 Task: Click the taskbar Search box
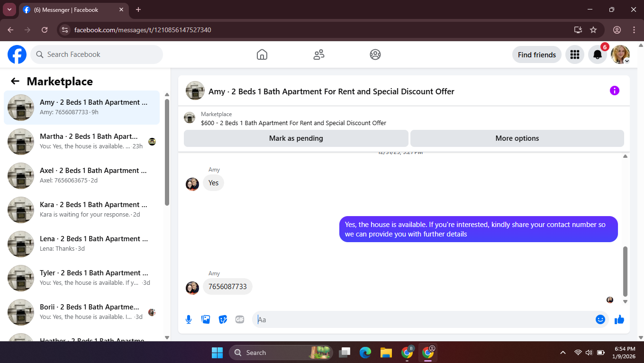tap(281, 353)
